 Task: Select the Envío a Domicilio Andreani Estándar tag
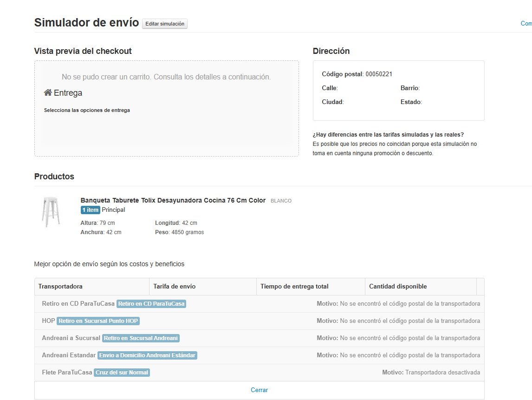coord(147,355)
